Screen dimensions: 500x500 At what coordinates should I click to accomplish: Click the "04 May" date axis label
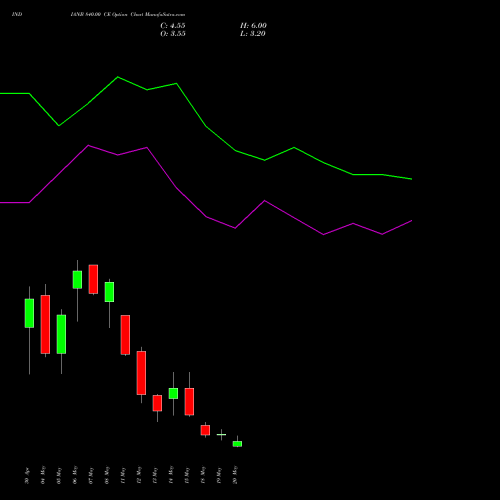[43, 475]
